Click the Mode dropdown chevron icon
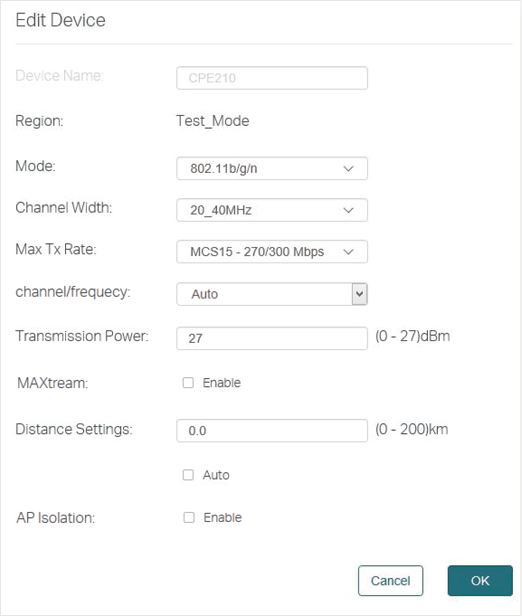 [x=348, y=169]
